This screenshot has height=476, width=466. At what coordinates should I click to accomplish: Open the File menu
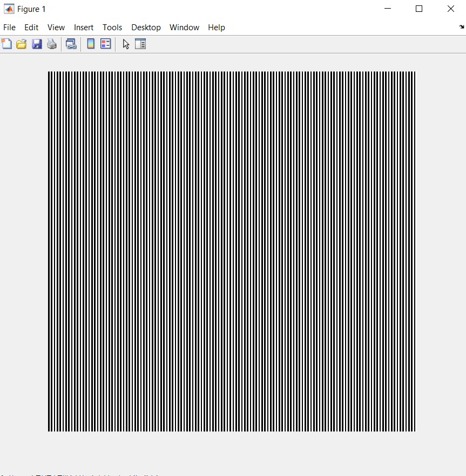[9, 28]
